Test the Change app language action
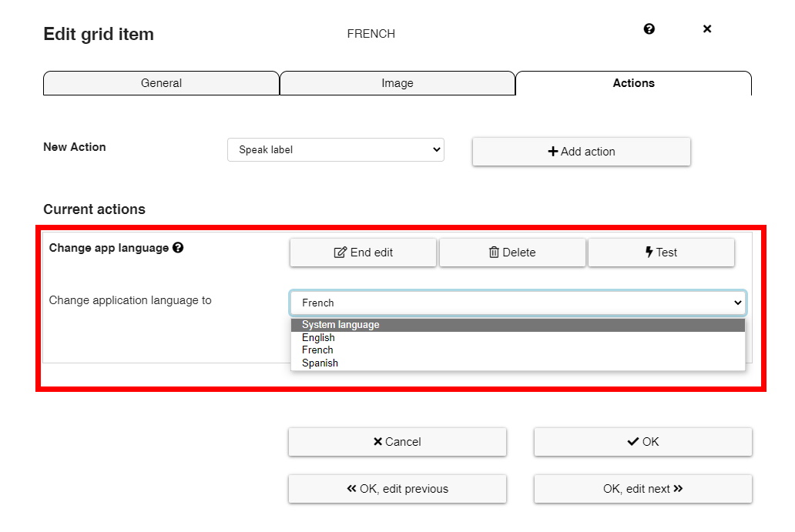 tap(661, 253)
